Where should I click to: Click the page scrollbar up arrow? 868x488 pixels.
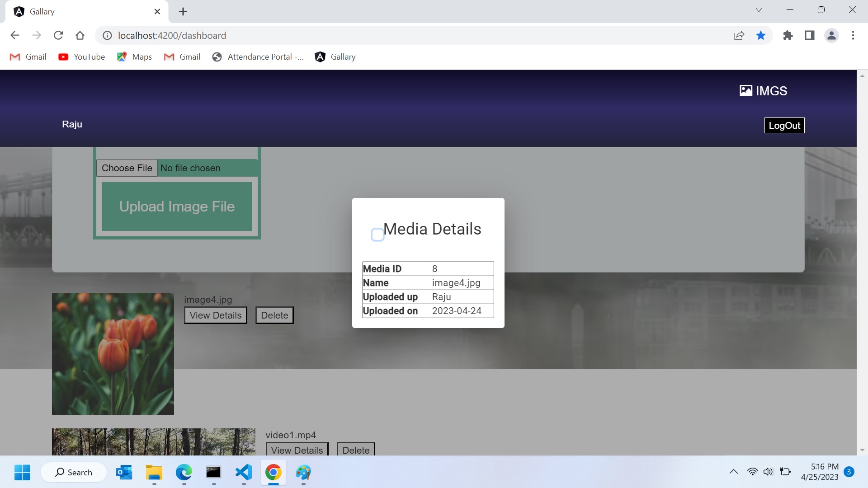(862, 76)
